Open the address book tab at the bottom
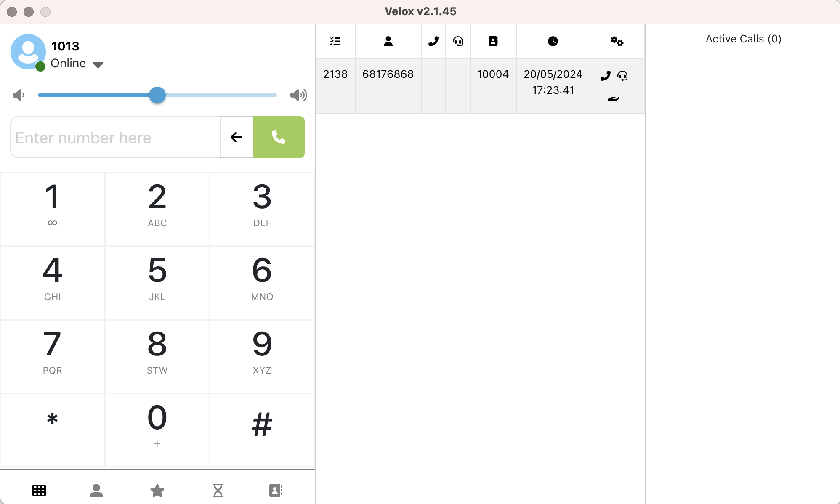The width and height of the screenshot is (840, 504). click(x=275, y=491)
